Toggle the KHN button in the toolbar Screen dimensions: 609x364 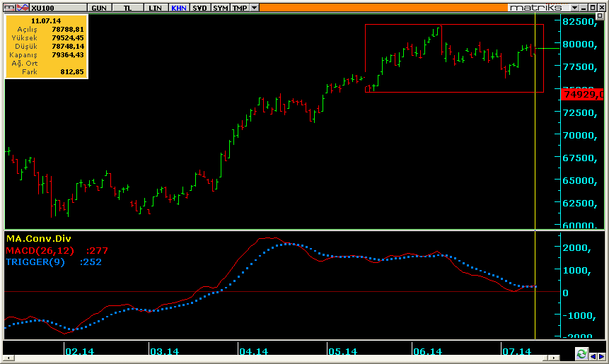(178, 7)
